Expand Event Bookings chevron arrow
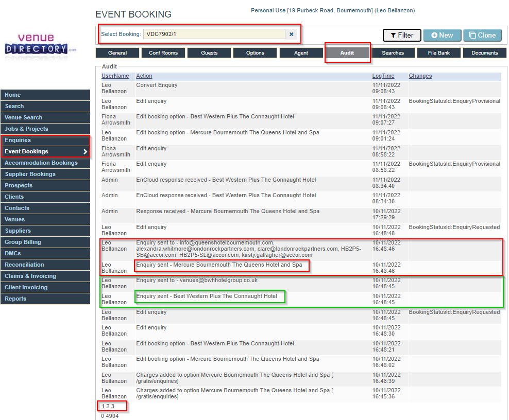This screenshot has width=509, height=420. [x=85, y=151]
